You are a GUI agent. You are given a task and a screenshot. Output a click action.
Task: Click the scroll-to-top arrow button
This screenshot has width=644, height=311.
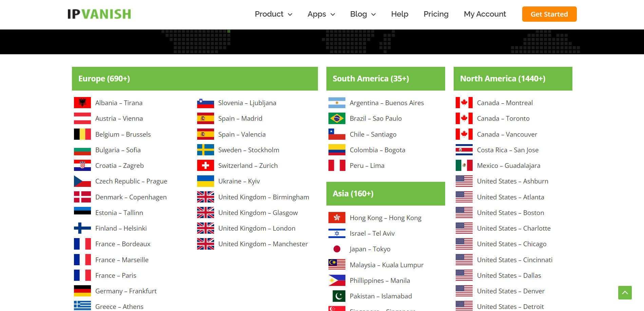(625, 293)
